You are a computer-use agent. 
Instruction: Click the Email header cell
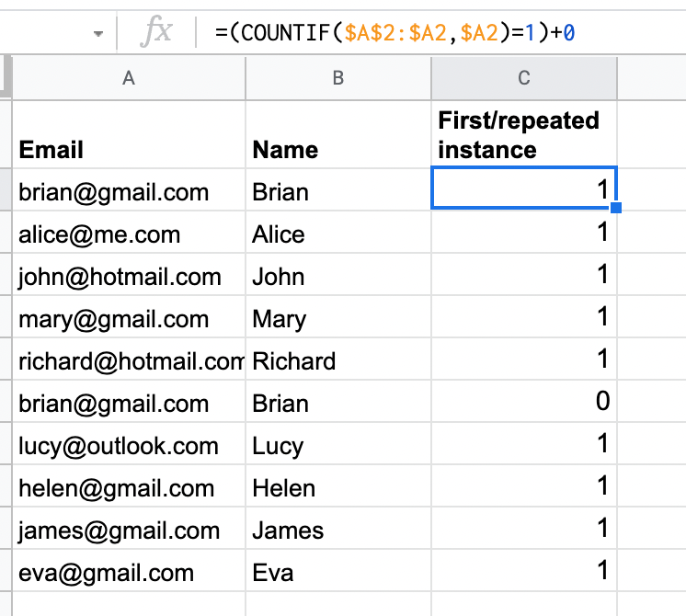coord(129,135)
